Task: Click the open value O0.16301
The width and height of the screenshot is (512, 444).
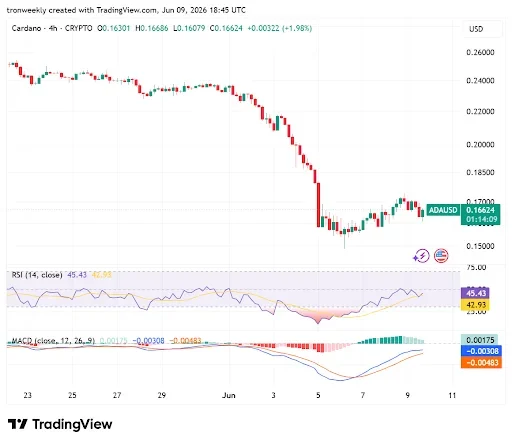Action: click(114, 28)
